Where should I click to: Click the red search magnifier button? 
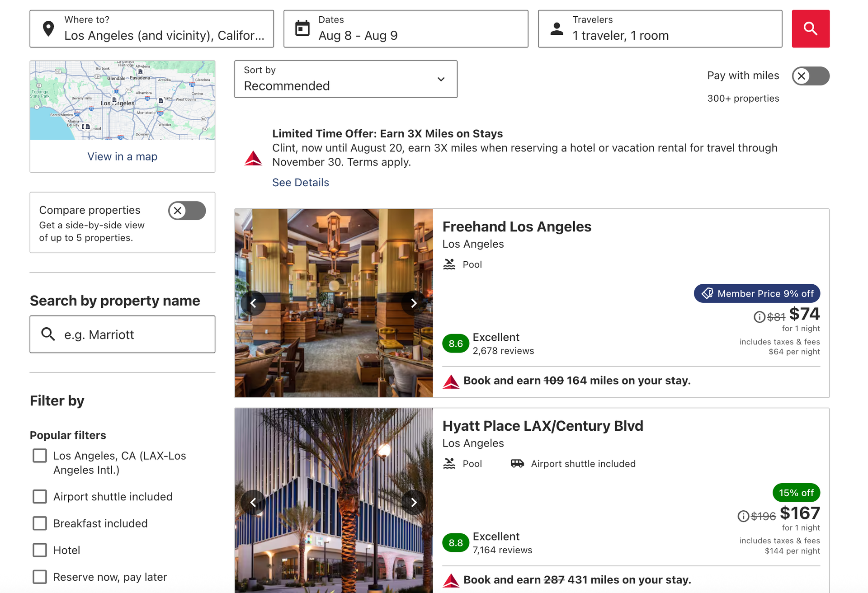[810, 28]
